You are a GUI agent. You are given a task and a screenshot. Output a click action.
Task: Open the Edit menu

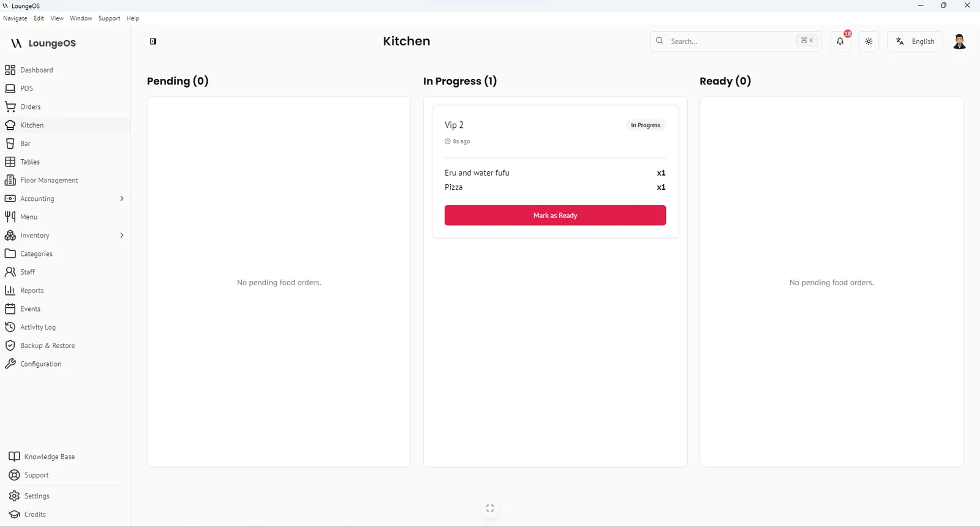coord(39,18)
